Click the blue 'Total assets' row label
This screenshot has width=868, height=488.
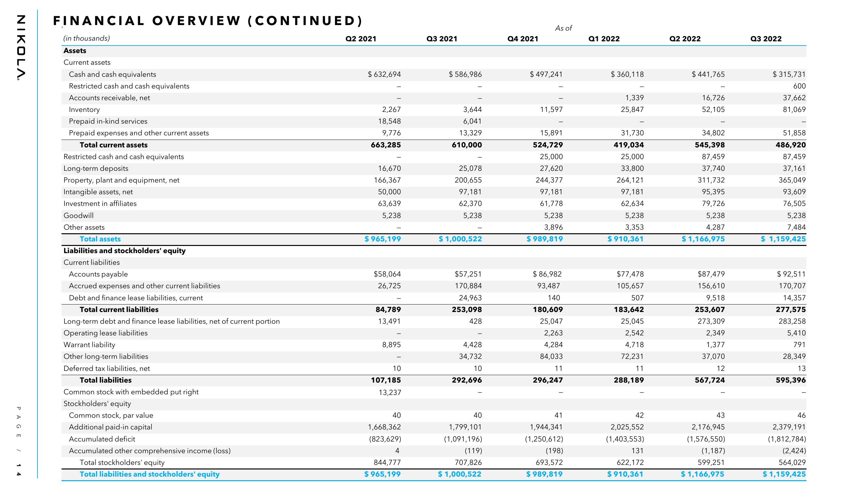pyautogui.click(x=100, y=239)
